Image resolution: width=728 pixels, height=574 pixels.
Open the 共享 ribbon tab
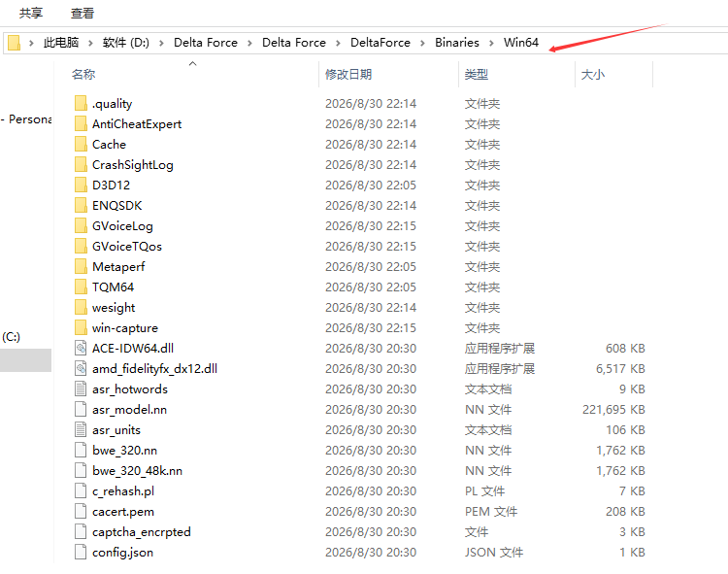tap(31, 13)
